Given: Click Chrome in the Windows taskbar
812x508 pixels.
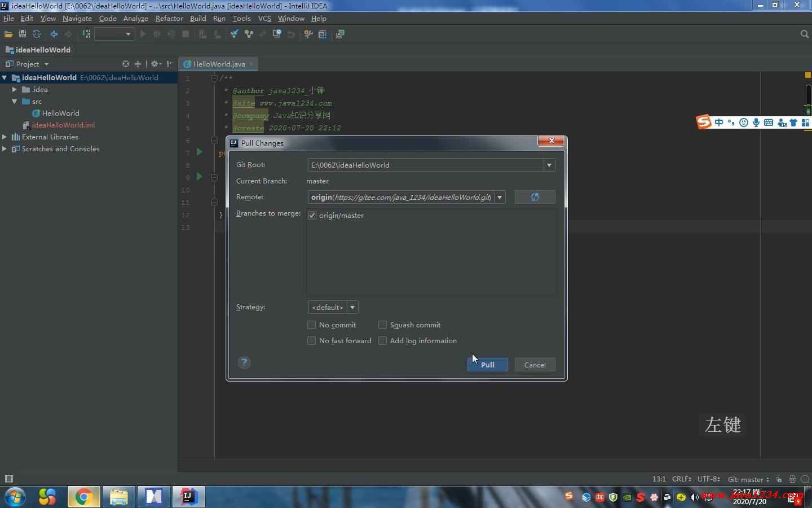Looking at the screenshot, I should tap(84, 497).
